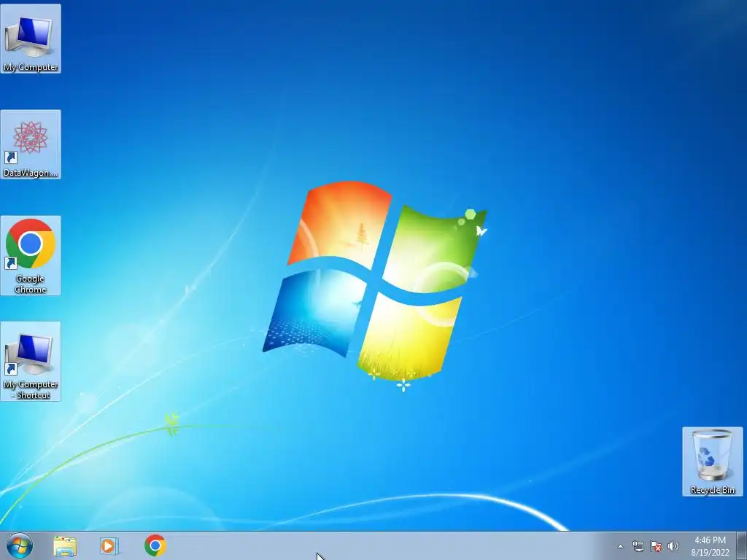Open Windows Explorer from the taskbar

point(65,546)
